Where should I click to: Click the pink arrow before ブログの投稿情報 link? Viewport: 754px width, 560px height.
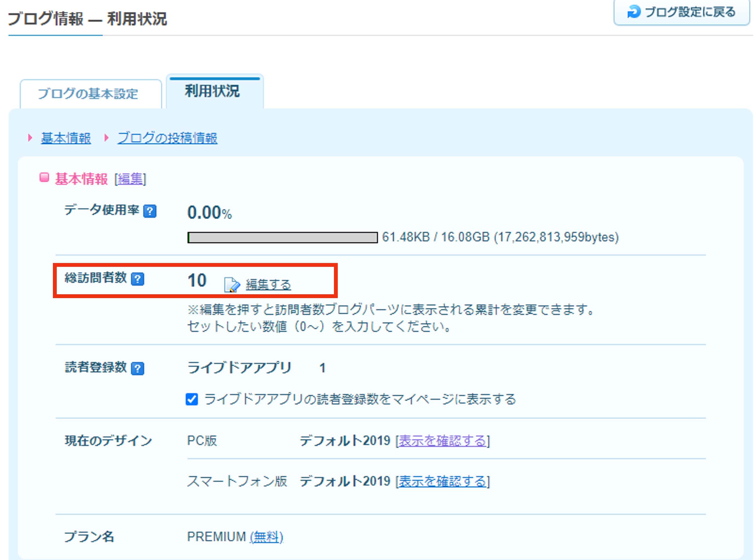tap(106, 138)
